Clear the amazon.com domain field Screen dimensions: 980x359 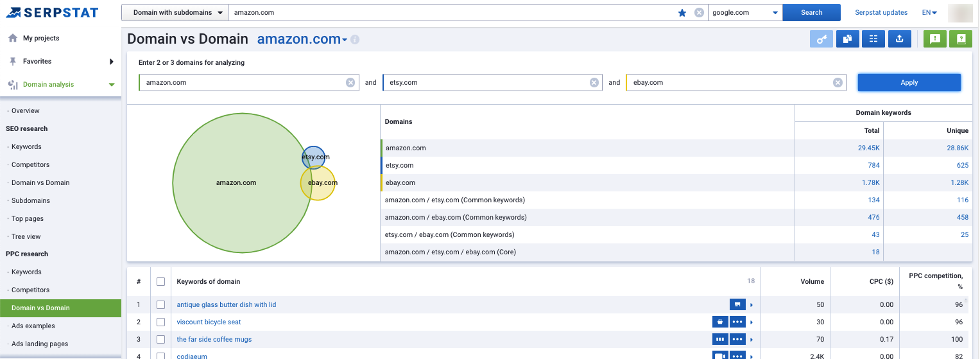350,82
